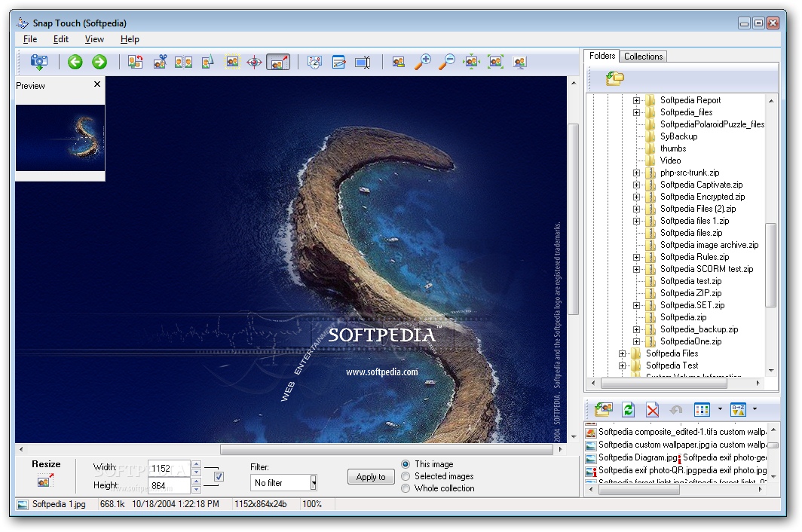Click the Height input field
This screenshot has height=532, width=802.
click(x=170, y=485)
